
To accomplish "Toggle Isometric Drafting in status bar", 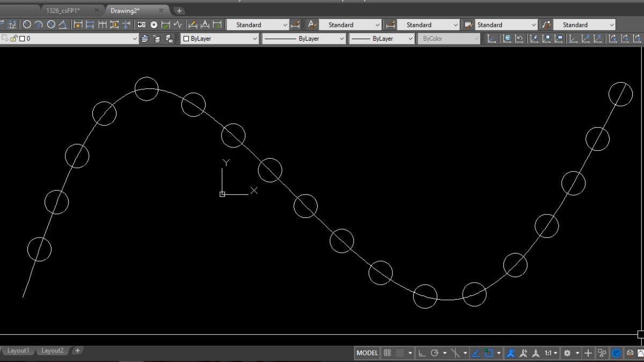I will [x=455, y=353].
